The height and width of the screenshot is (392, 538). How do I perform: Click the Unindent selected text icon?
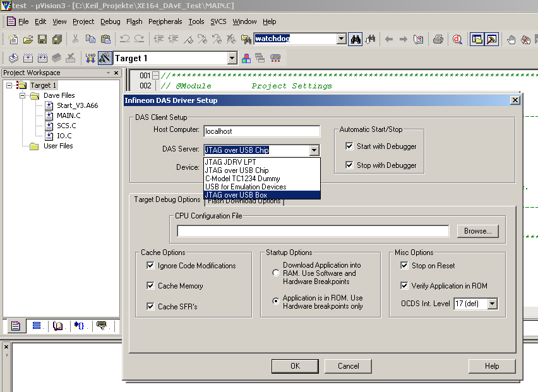point(173,39)
